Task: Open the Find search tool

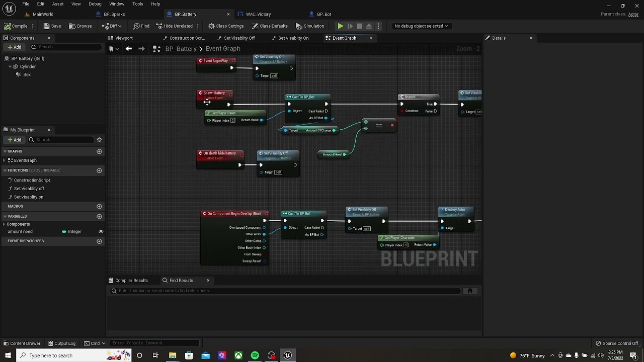Action: 141,26
